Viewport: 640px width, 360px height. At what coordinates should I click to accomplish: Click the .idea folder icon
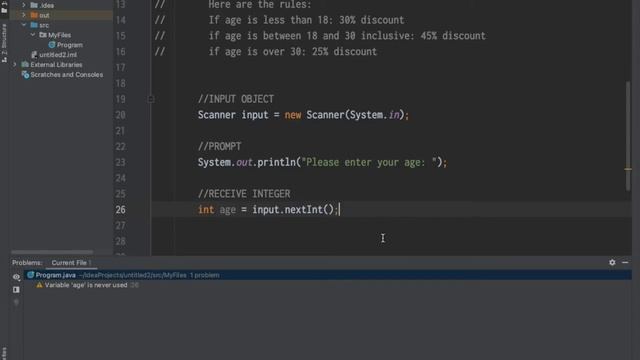(x=34, y=5)
